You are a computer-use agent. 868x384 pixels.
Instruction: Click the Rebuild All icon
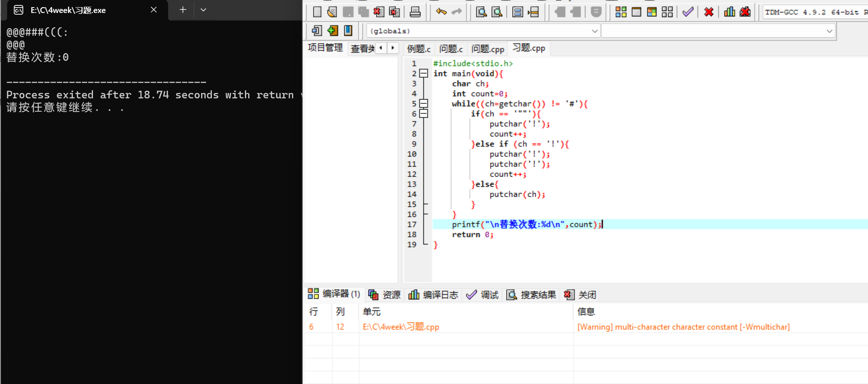pyautogui.click(x=667, y=12)
